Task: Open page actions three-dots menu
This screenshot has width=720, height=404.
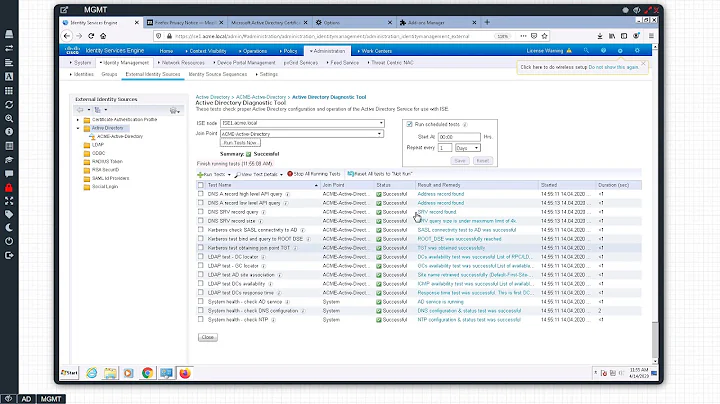Action: 523,36
